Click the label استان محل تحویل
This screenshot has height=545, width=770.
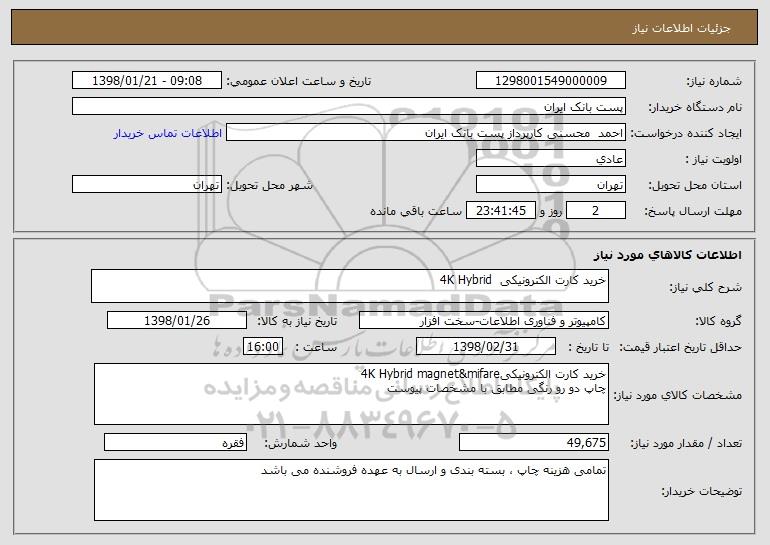click(x=695, y=185)
